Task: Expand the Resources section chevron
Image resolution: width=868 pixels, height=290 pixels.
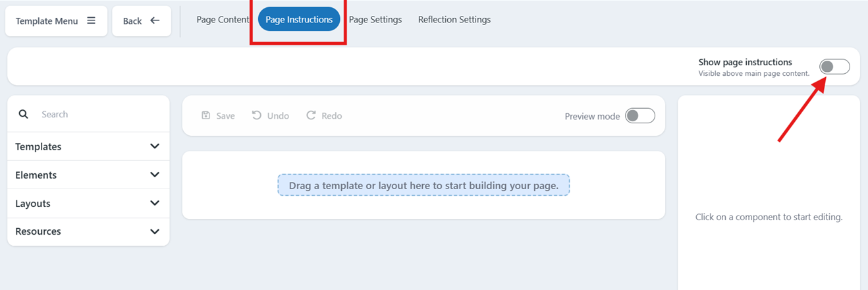Action: point(155,231)
